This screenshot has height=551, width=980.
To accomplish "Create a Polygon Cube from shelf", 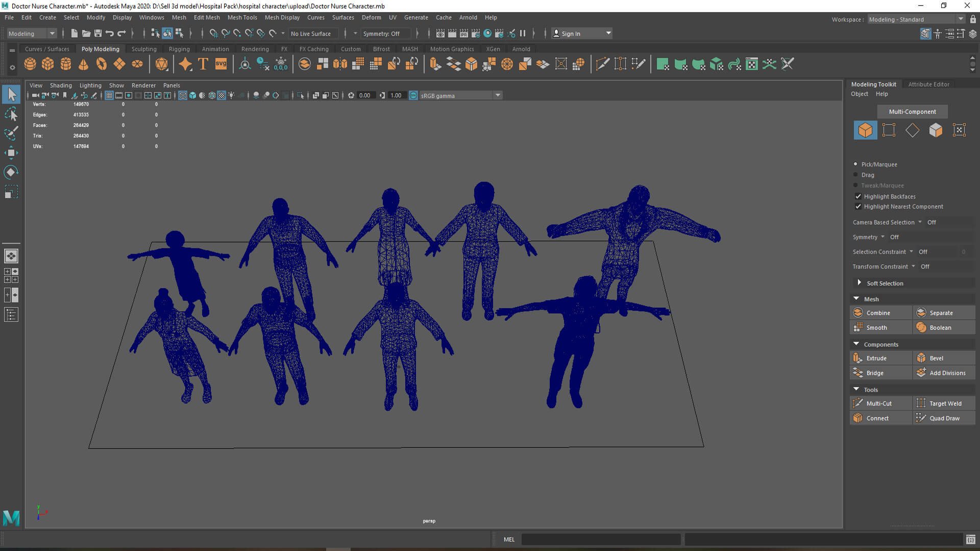I will point(47,64).
